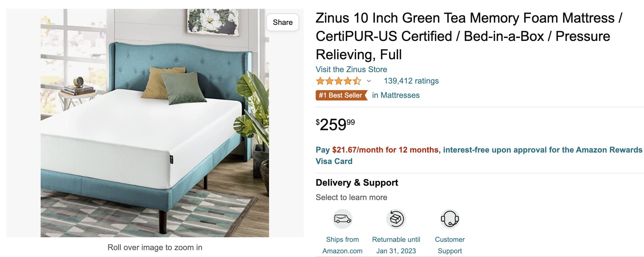Click the Zinus mattress product title
644x257 pixels.
(x=468, y=36)
